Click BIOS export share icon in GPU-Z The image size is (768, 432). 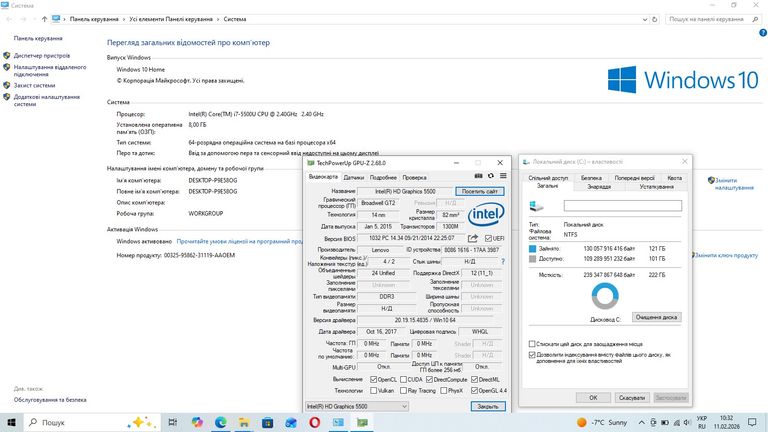473,238
